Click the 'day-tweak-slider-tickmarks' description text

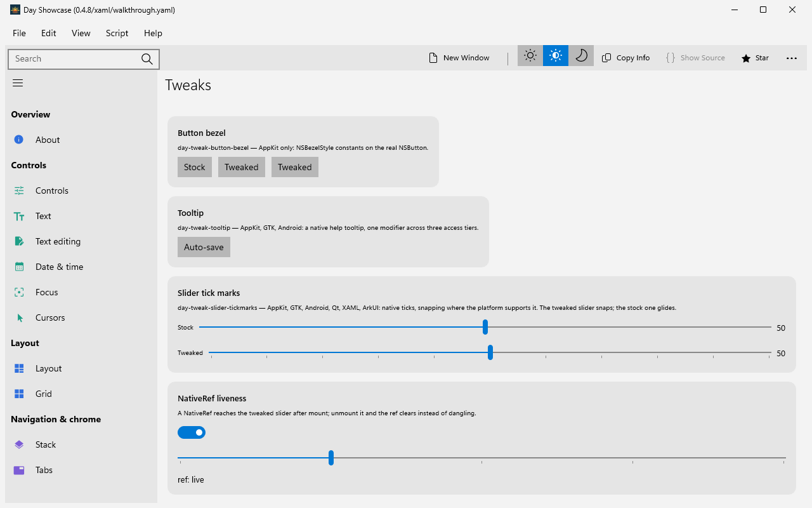(427, 307)
